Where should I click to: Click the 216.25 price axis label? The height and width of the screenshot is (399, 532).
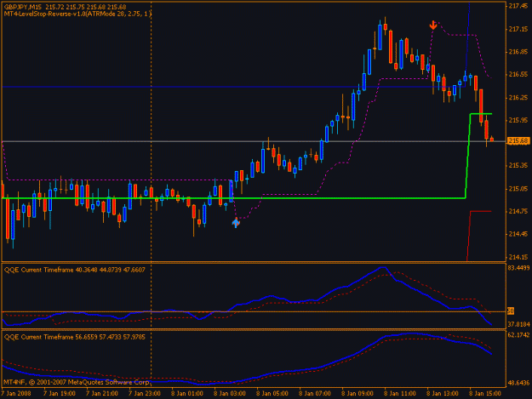tap(518, 98)
